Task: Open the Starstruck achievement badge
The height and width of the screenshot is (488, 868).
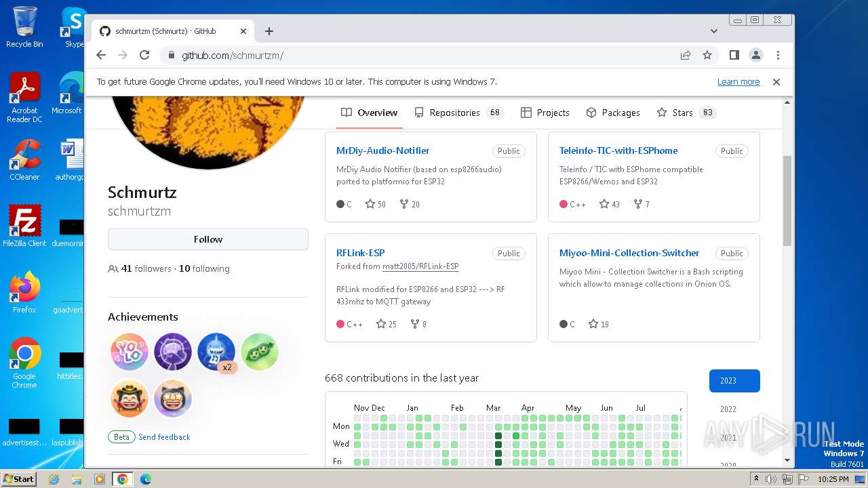Action: 173,399
